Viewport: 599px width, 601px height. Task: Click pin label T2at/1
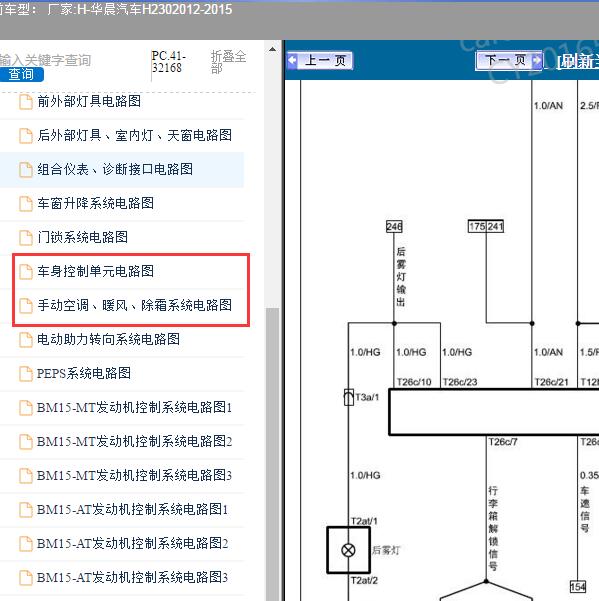click(x=364, y=521)
